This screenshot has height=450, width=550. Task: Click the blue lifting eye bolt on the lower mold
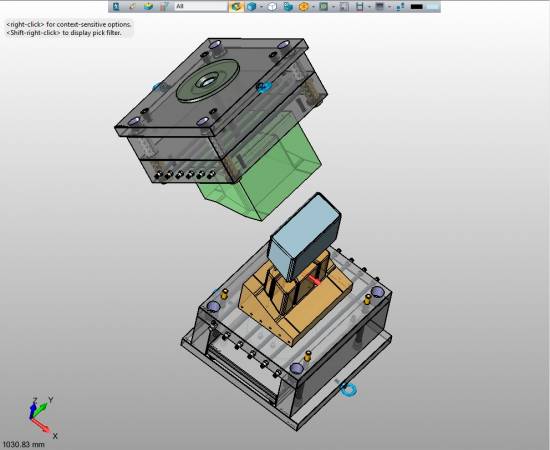tap(347, 389)
